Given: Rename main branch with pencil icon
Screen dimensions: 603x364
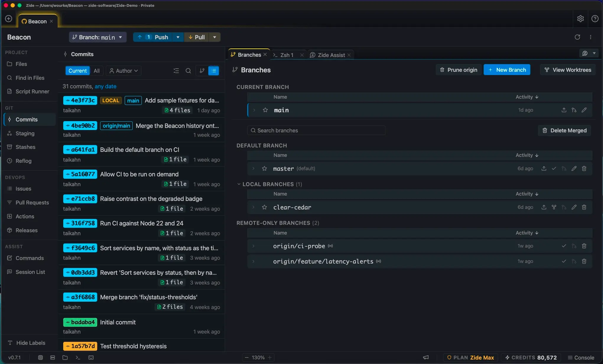Looking at the screenshot, I should pyautogui.click(x=584, y=110).
